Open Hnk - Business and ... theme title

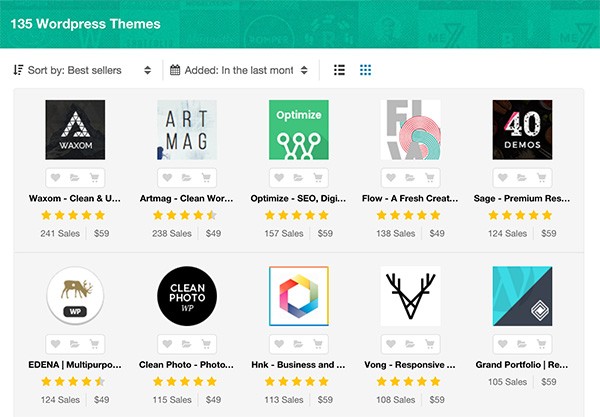coord(298,365)
